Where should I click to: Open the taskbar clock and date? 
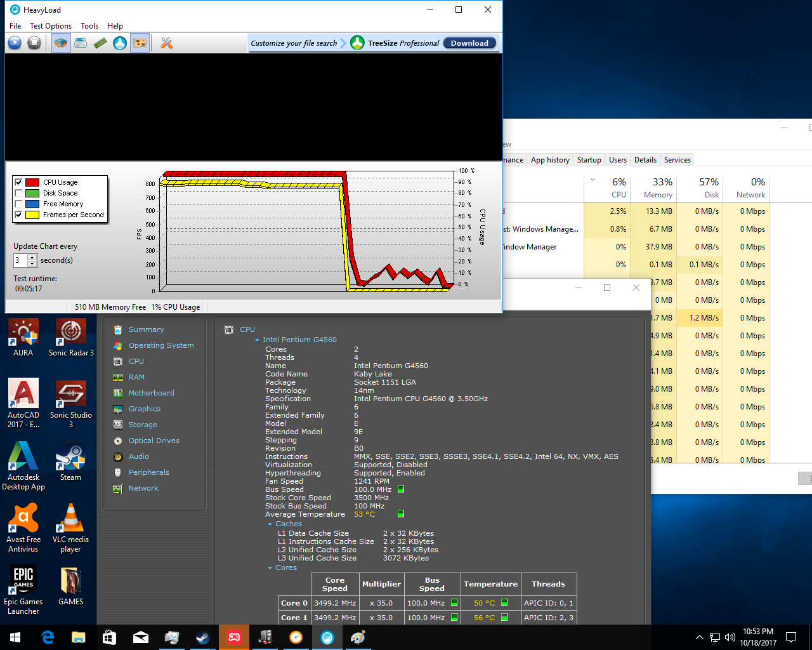coord(758,637)
